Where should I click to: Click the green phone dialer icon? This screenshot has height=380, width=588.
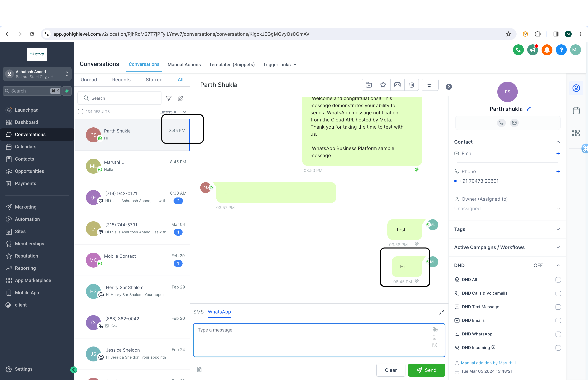tap(518, 50)
